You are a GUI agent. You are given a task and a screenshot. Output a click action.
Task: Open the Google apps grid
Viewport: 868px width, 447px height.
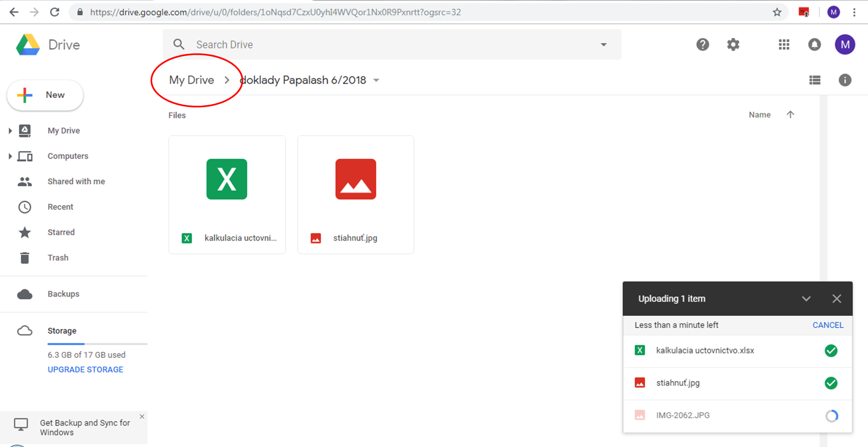point(784,44)
